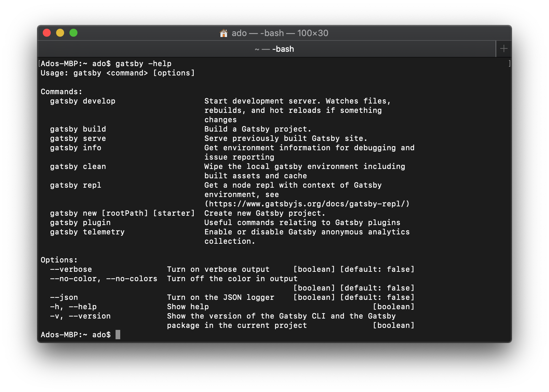Click the home folder icon in title bar

[x=224, y=33]
